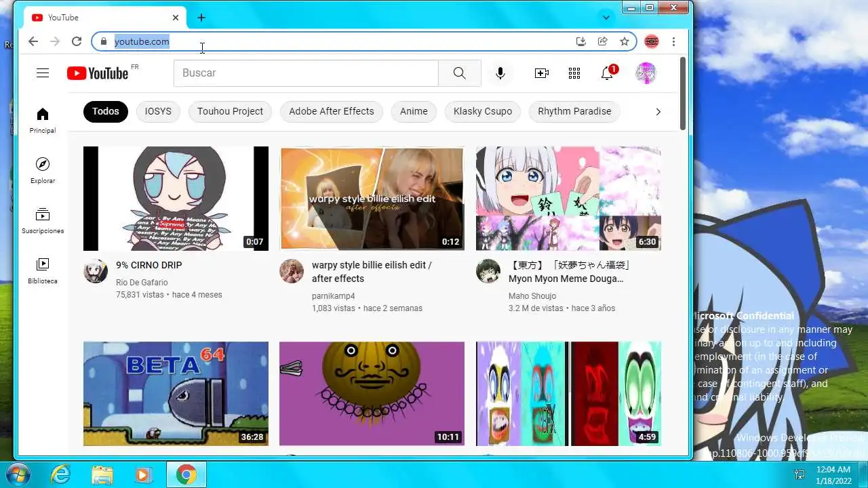Image resolution: width=868 pixels, height=488 pixels.
Task: Select the Adobe After Effects chip
Action: 332,111
